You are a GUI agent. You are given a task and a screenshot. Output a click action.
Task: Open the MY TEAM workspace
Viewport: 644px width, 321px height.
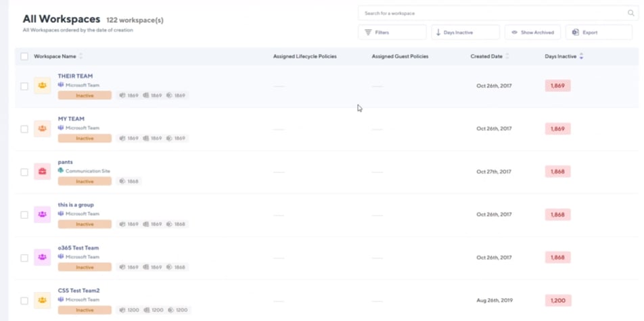click(71, 119)
